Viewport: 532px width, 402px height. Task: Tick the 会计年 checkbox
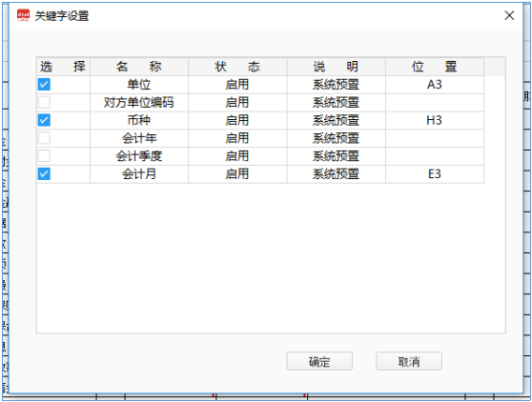coord(44,138)
